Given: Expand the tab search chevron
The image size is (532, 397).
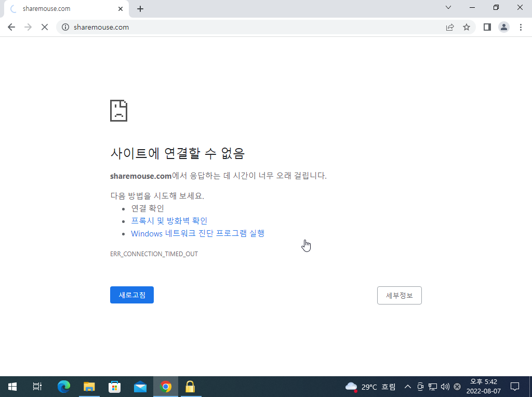Looking at the screenshot, I should click(448, 8).
